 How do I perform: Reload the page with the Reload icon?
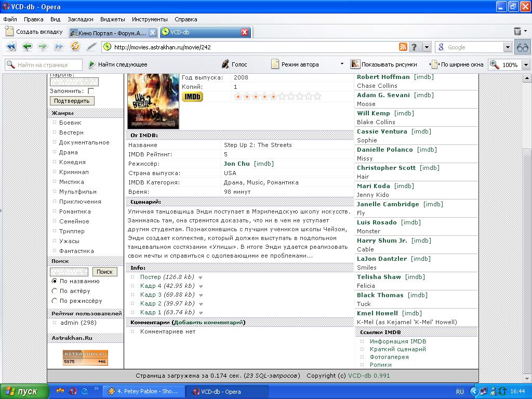pyautogui.click(x=75, y=46)
